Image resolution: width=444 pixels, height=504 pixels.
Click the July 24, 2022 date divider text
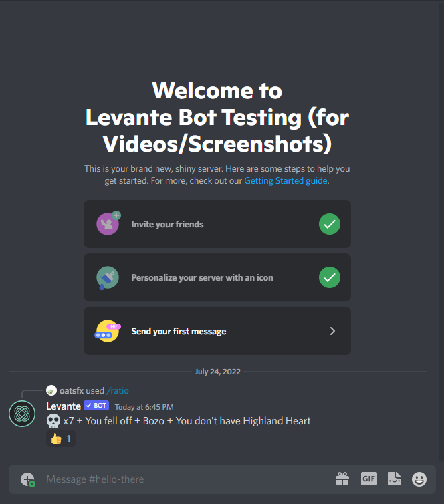tap(218, 372)
